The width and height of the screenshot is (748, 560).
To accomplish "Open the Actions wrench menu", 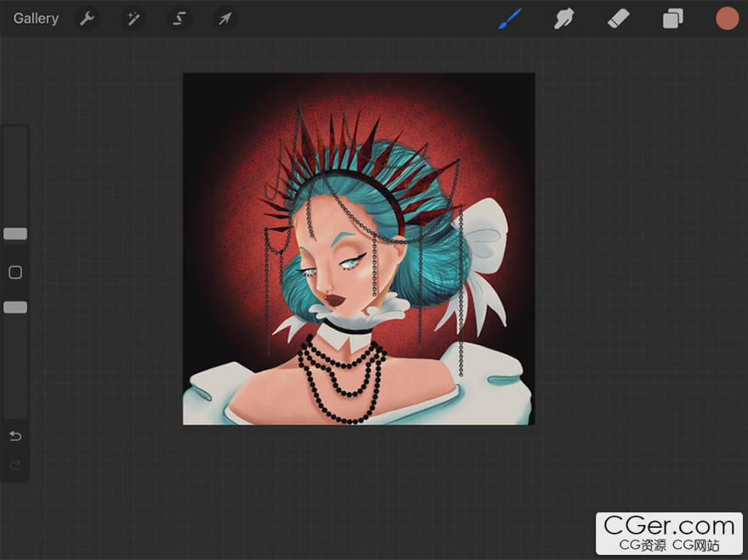I will (x=87, y=19).
